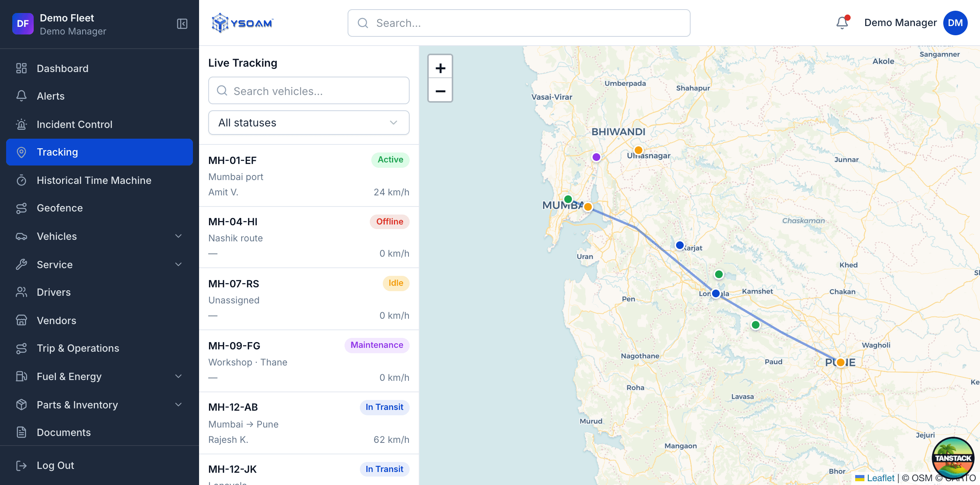Click the blue marker at Lonavala
Screen dimensions: 980x485
[716, 294]
